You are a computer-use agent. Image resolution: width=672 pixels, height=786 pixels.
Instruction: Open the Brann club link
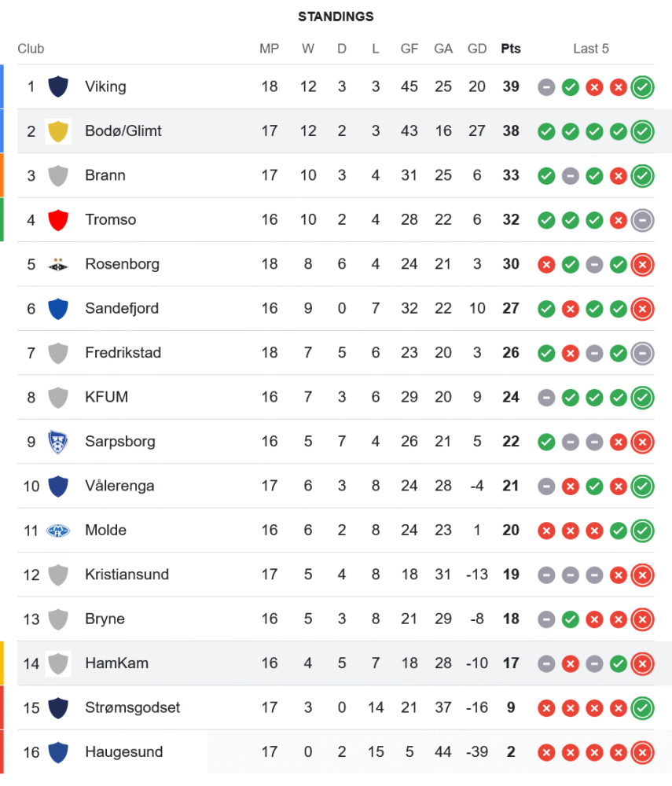tap(105, 175)
